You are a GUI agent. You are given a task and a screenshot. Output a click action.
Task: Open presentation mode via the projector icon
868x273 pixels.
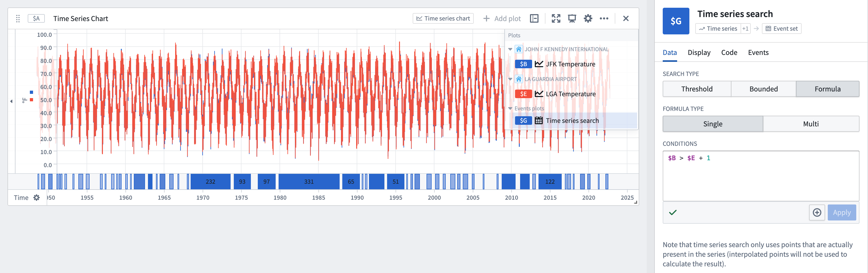pyautogui.click(x=572, y=18)
